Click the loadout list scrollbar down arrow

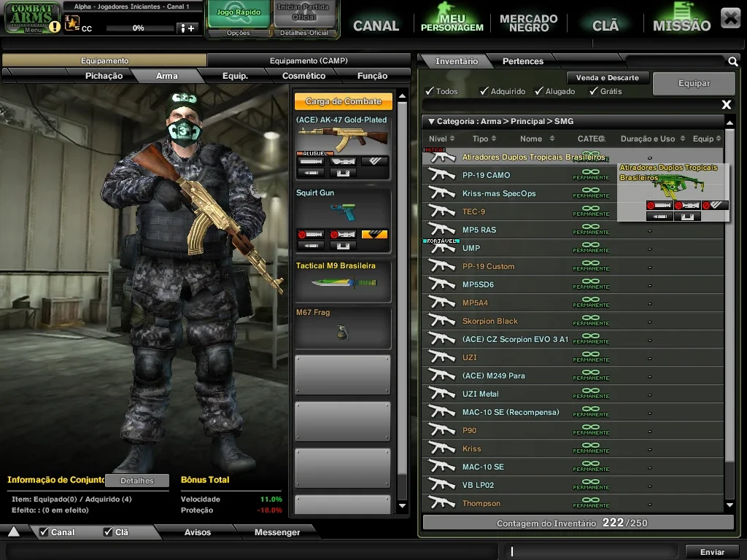click(402, 506)
